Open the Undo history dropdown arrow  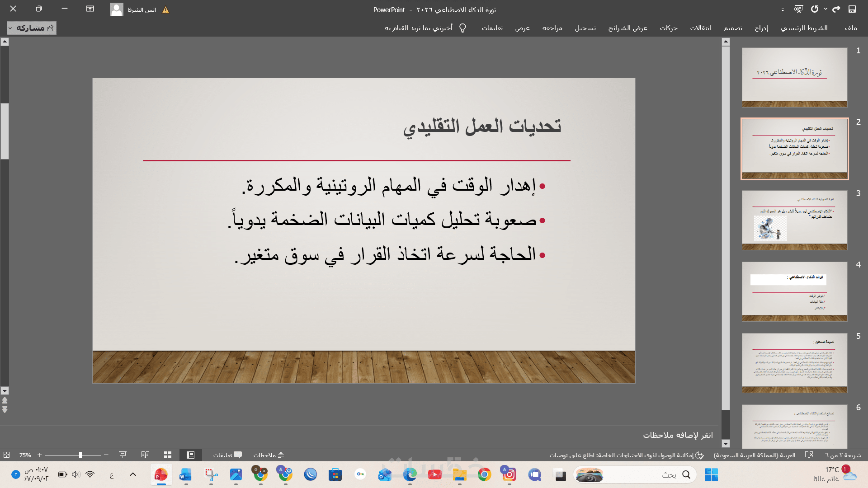click(x=826, y=9)
